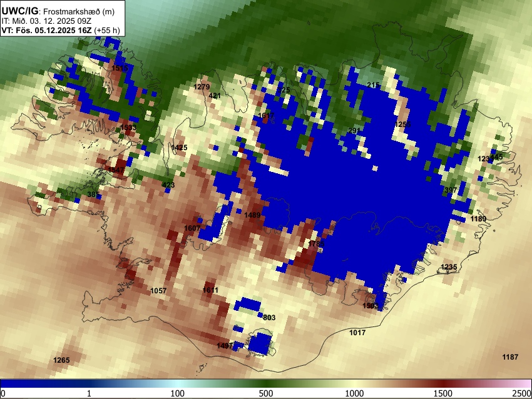Click the 1235 value label

pos(449,267)
